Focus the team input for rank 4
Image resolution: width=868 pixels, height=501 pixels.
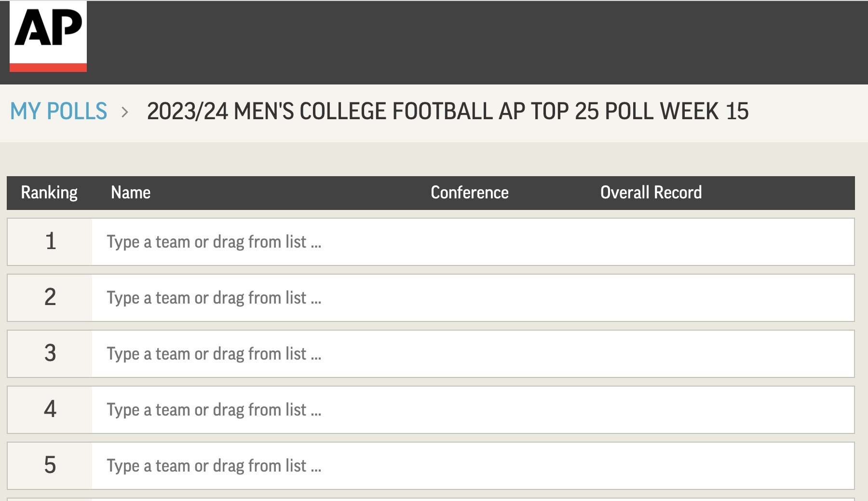(x=473, y=410)
